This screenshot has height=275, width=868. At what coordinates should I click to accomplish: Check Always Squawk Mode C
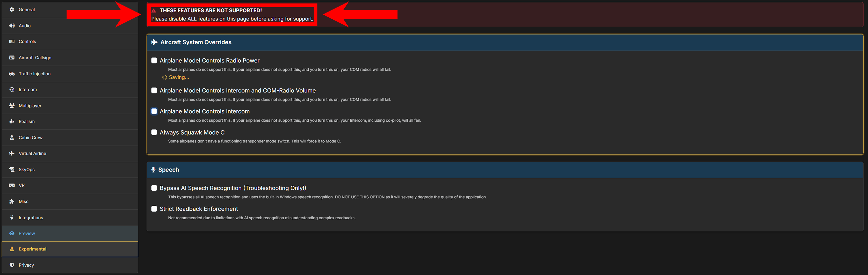(154, 132)
